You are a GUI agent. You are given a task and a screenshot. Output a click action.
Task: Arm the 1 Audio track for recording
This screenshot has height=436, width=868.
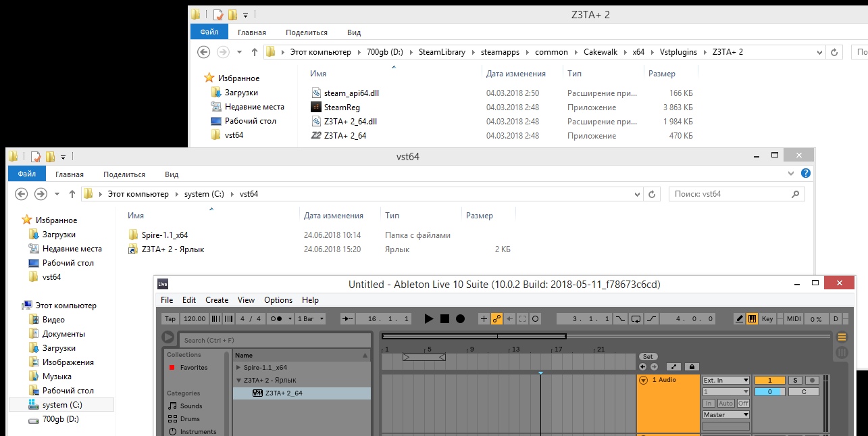(x=812, y=380)
